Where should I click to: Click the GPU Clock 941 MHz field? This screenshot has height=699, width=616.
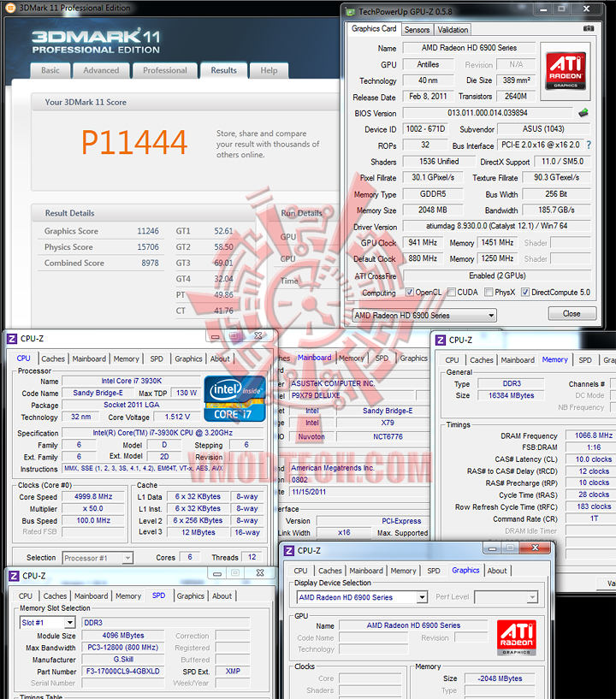click(x=423, y=242)
